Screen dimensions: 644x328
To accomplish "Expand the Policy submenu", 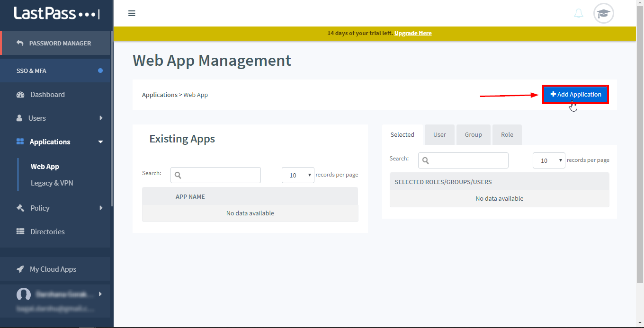I will pyautogui.click(x=101, y=208).
